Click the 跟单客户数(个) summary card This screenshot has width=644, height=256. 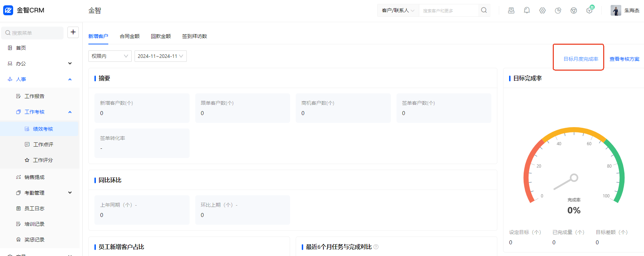tap(242, 108)
